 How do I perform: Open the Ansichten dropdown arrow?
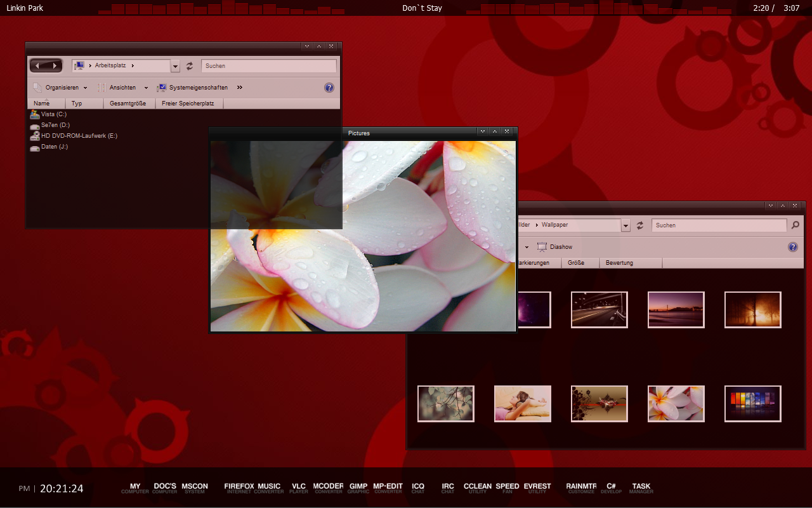(x=146, y=88)
